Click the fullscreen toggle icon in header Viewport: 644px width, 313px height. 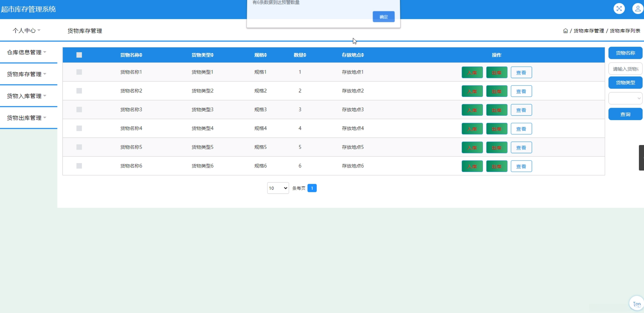pos(619,9)
